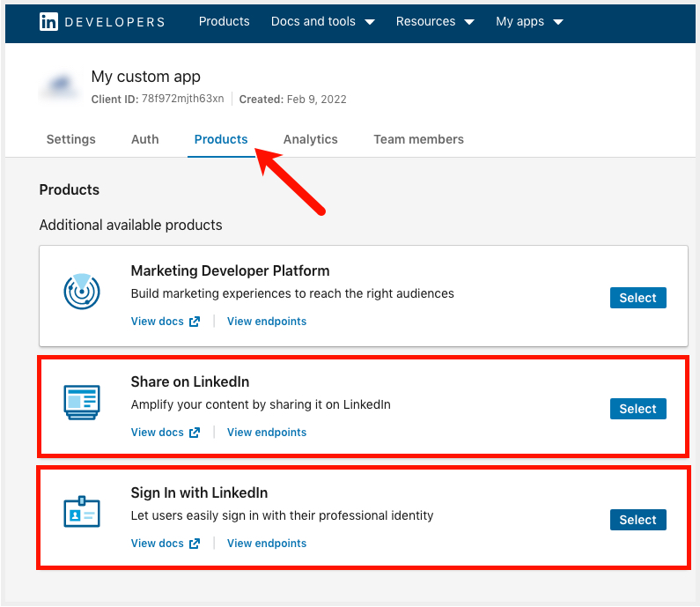
Task: Click 'Build marketing experiences' description text
Action: pyautogui.click(x=292, y=293)
